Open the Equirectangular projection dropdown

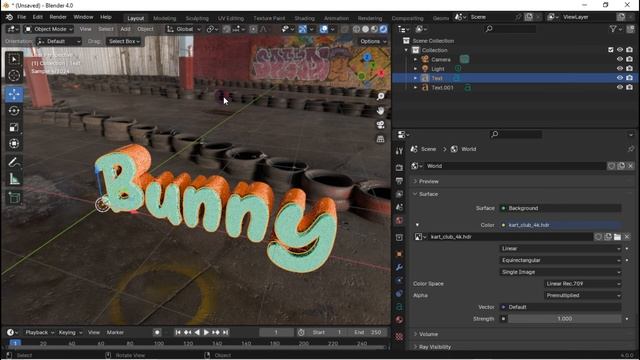560,260
